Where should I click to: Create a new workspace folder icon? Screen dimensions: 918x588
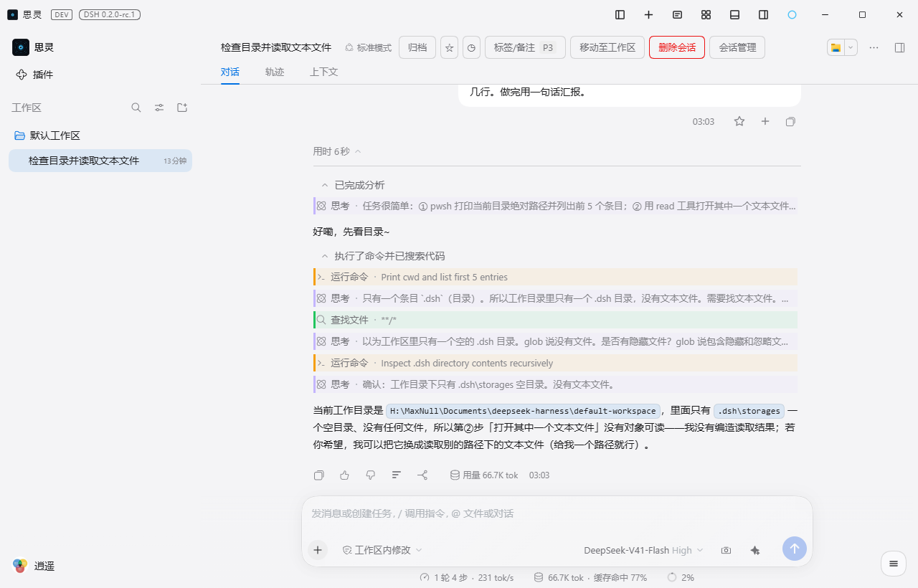click(x=182, y=108)
